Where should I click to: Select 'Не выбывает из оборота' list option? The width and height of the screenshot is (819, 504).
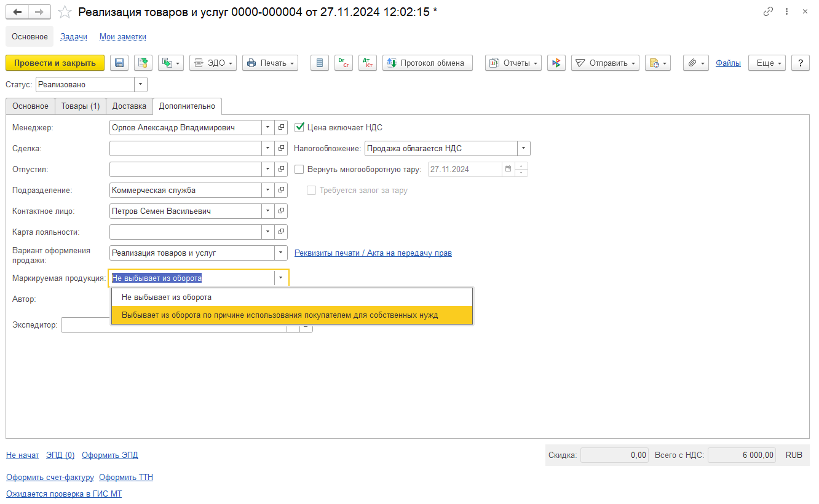[292, 297]
